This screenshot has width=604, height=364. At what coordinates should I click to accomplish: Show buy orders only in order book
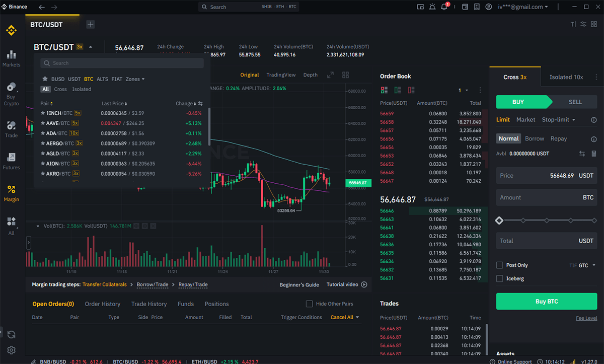tap(398, 90)
